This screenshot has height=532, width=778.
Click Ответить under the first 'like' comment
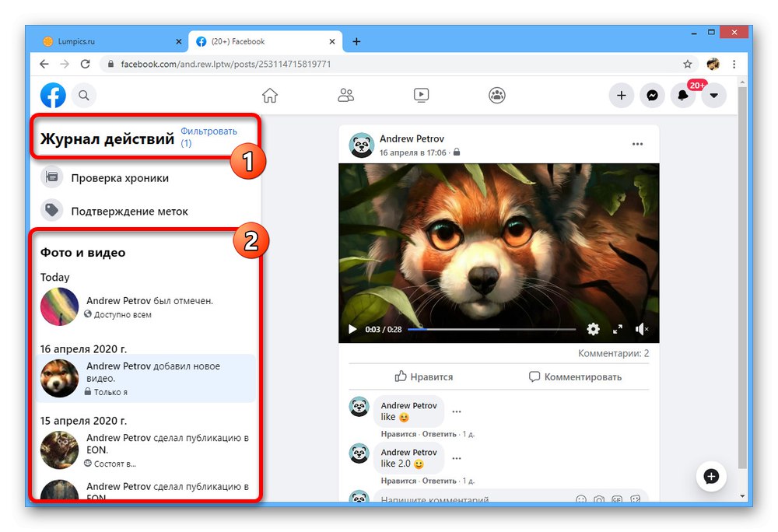click(439, 434)
